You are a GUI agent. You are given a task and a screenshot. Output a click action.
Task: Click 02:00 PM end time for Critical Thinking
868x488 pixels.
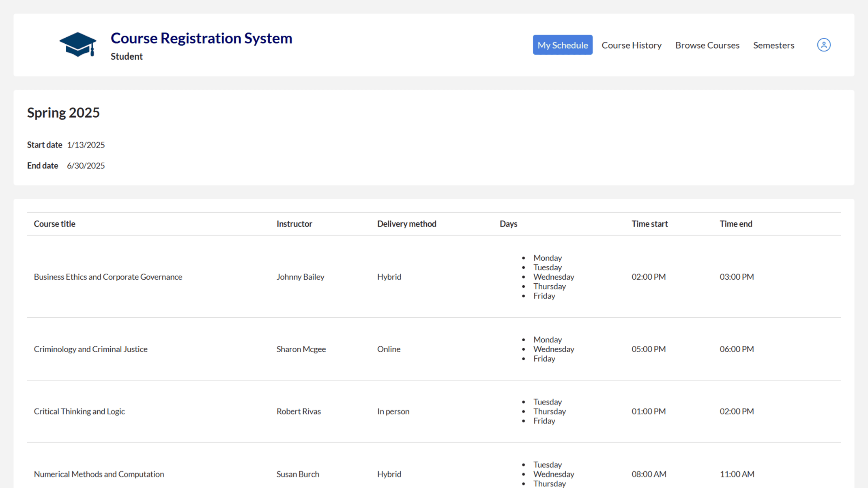pos(737,411)
